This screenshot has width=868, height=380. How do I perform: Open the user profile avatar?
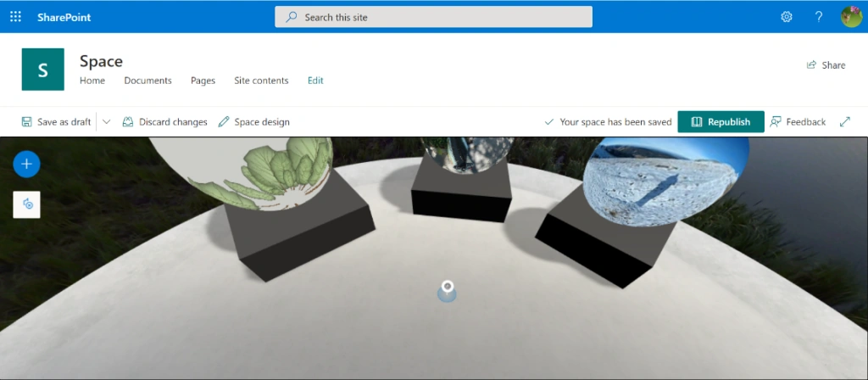(851, 17)
